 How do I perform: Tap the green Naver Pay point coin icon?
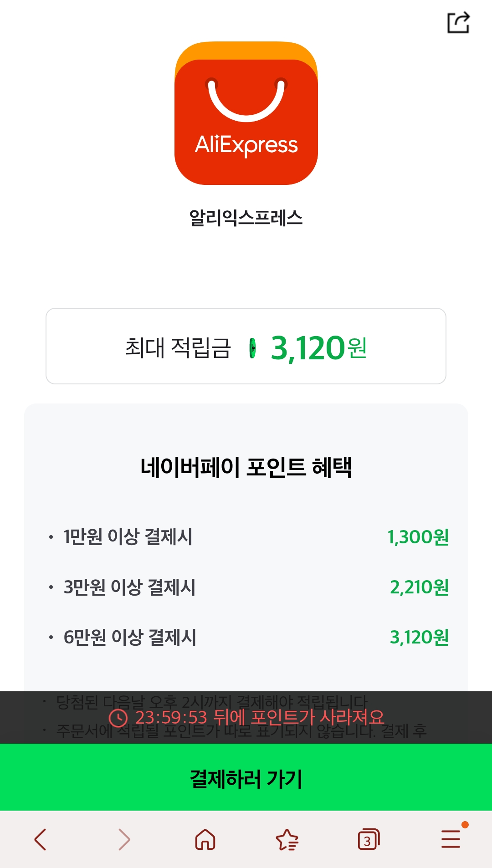point(252,348)
